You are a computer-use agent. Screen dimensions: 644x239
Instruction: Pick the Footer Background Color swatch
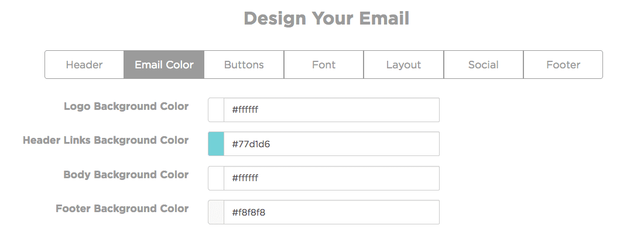point(216,212)
